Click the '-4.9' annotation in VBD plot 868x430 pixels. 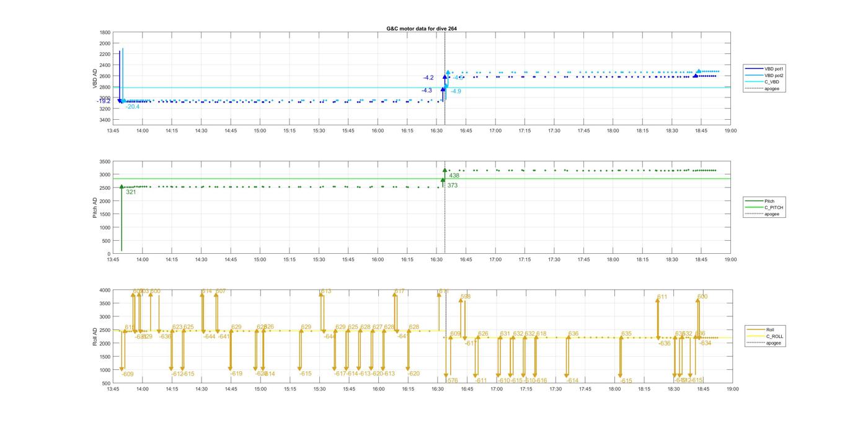[x=456, y=91]
